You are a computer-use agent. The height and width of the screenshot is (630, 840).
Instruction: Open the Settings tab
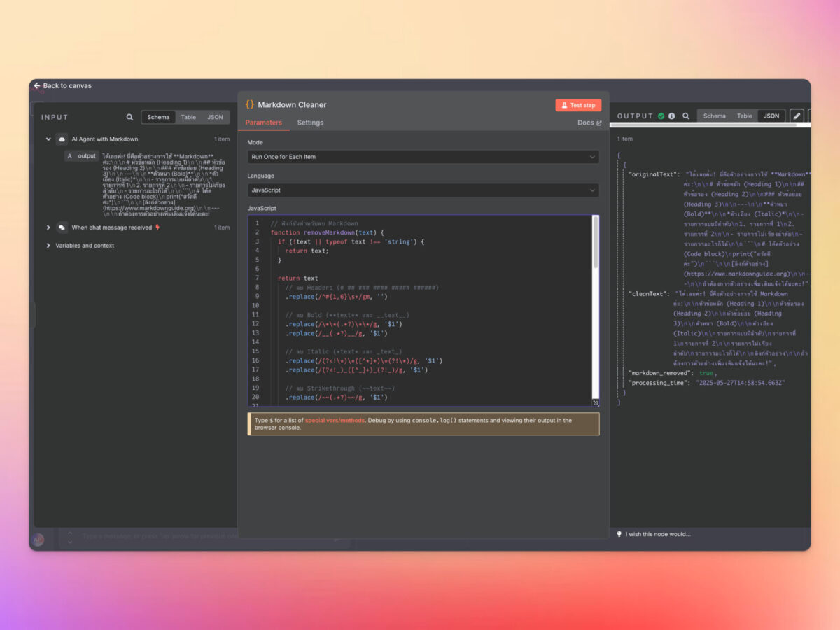tap(310, 122)
